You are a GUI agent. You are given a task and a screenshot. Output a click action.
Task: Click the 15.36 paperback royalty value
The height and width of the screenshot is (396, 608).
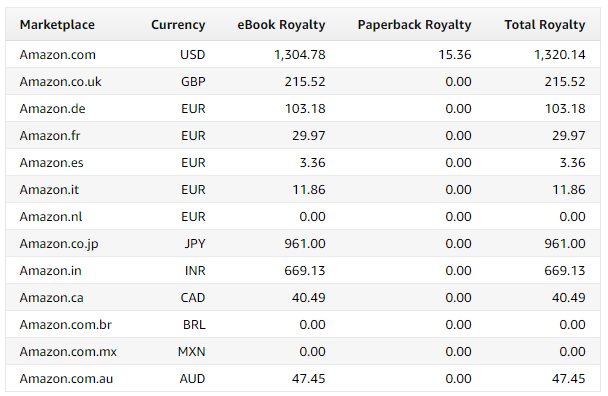455,55
